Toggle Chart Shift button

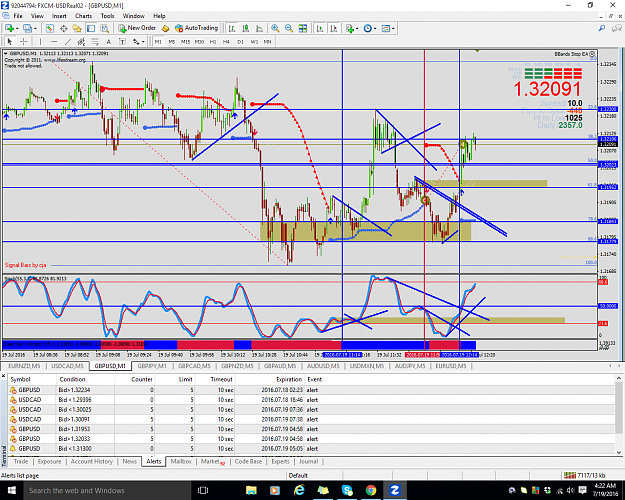[334, 28]
